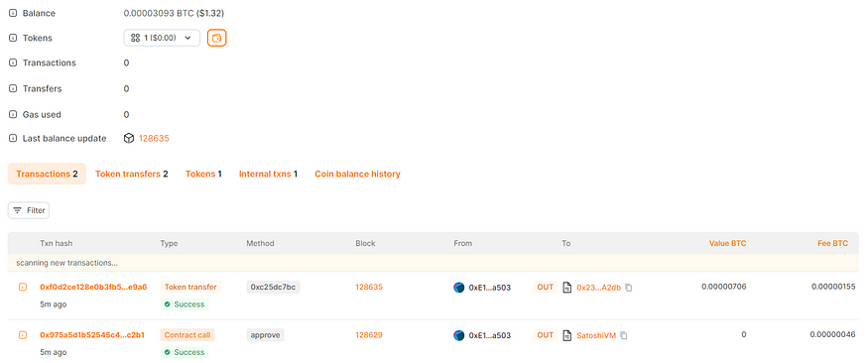Open the orange wallet icon button
Viewport: 868px width, 363px height.
click(217, 38)
